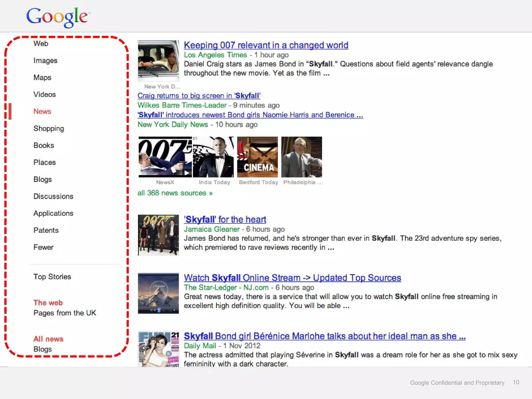Image resolution: width=532 pixels, height=399 pixels.
Task: Select Patents in the sidebar
Action: click(x=46, y=230)
